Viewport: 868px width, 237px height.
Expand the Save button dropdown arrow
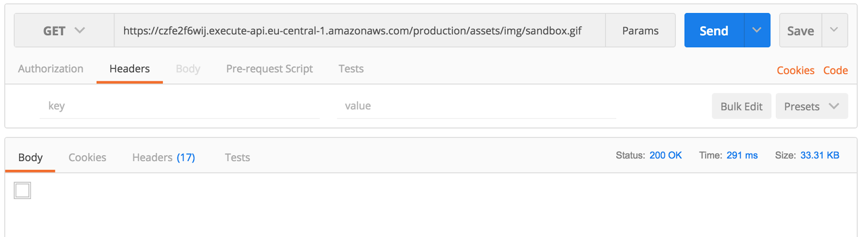[834, 30]
